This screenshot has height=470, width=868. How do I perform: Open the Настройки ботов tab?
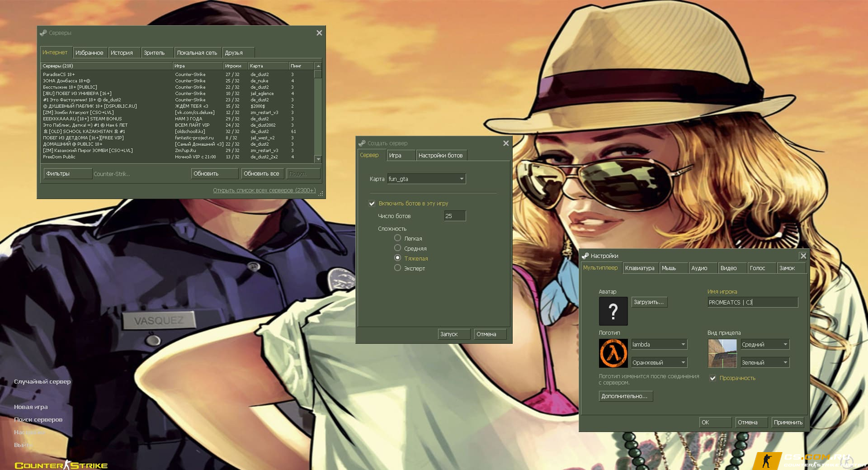[442, 155]
